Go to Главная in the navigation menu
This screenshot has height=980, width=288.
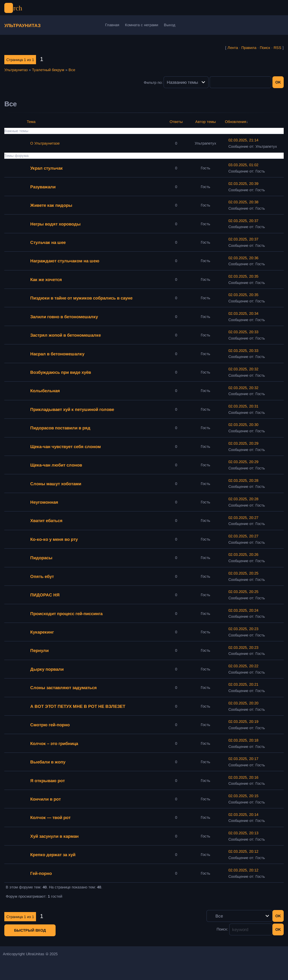coord(112,25)
